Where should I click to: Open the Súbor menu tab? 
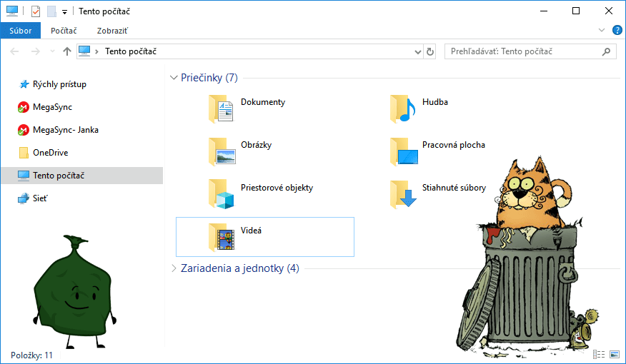click(x=20, y=31)
